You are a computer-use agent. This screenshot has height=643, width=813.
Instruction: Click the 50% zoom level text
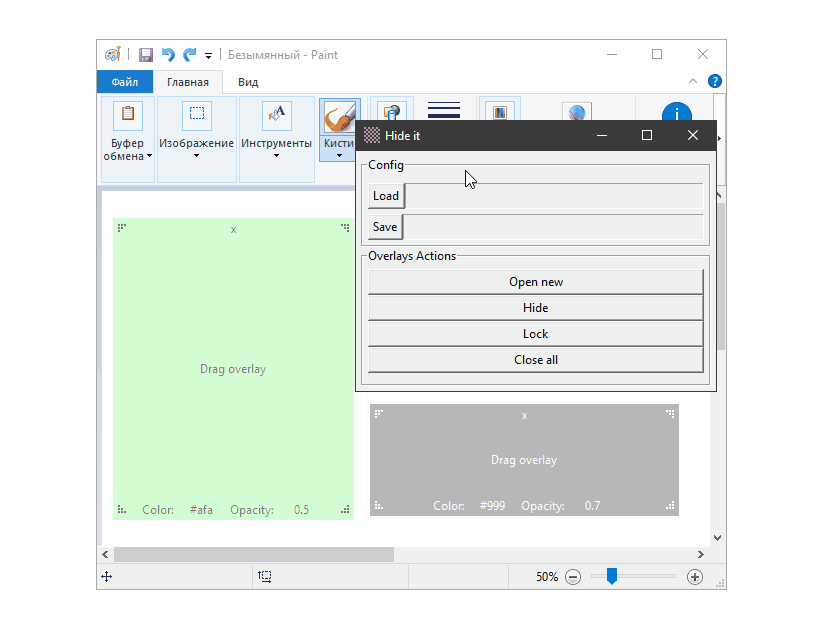(546, 577)
